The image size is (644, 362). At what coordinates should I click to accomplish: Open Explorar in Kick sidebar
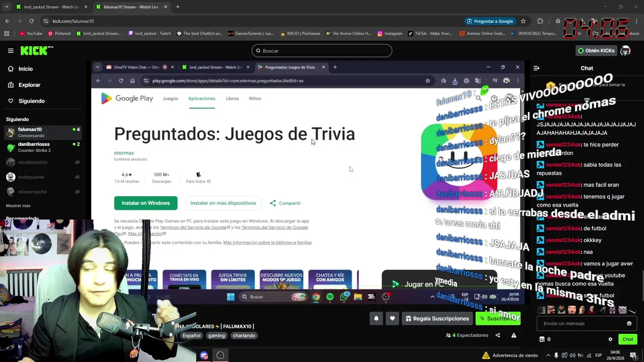[x=29, y=85]
